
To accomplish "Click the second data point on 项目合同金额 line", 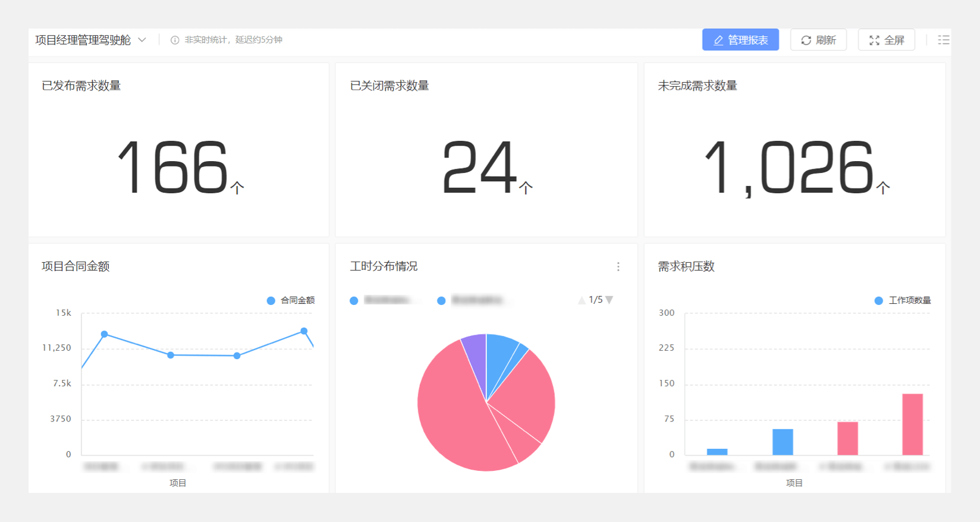I will (x=171, y=355).
